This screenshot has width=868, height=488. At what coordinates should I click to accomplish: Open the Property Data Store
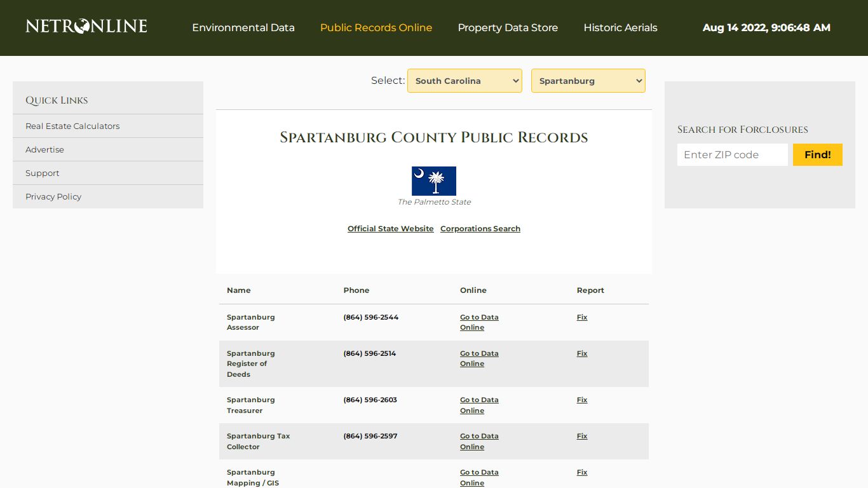[x=508, y=28]
